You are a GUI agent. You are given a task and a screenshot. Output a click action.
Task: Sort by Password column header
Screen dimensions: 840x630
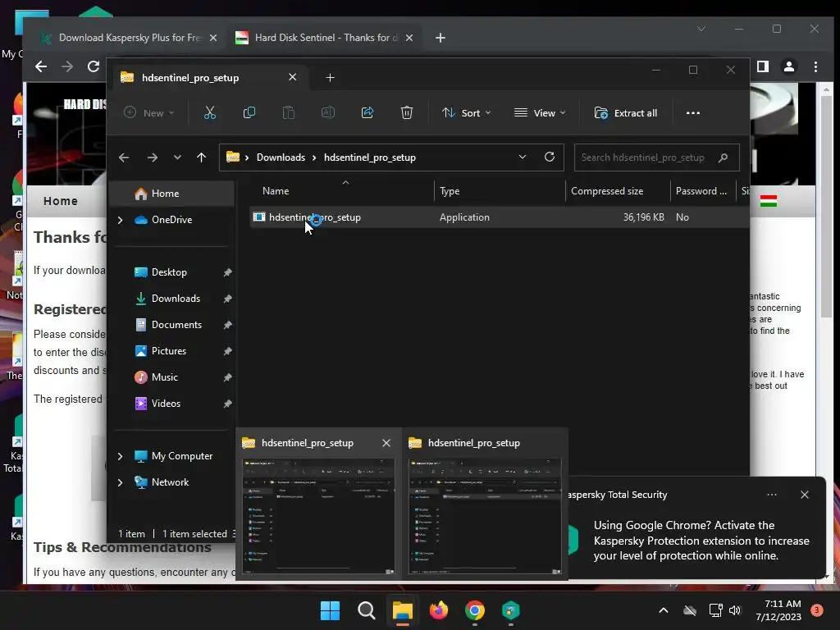[703, 190]
